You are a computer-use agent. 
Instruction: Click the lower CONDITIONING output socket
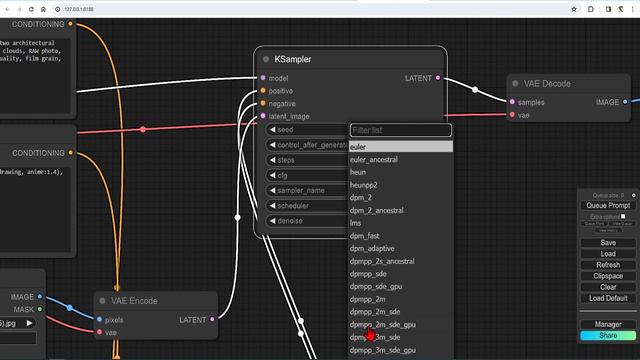[71, 153]
